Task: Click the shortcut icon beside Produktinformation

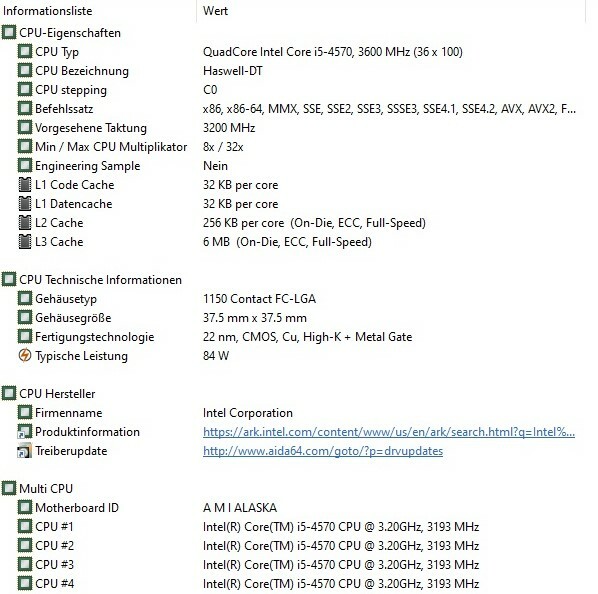Action: pos(25,432)
